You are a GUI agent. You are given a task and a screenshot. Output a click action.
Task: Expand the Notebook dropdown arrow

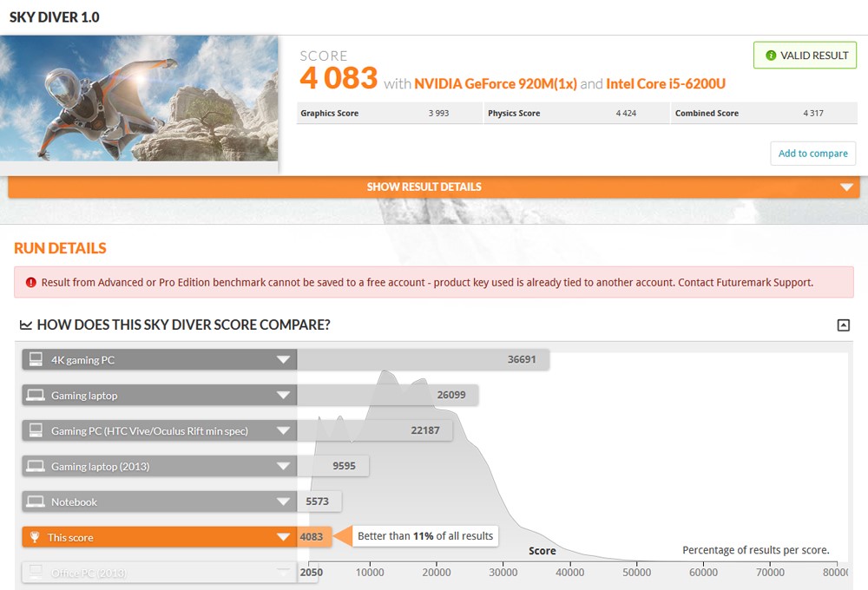(x=284, y=501)
